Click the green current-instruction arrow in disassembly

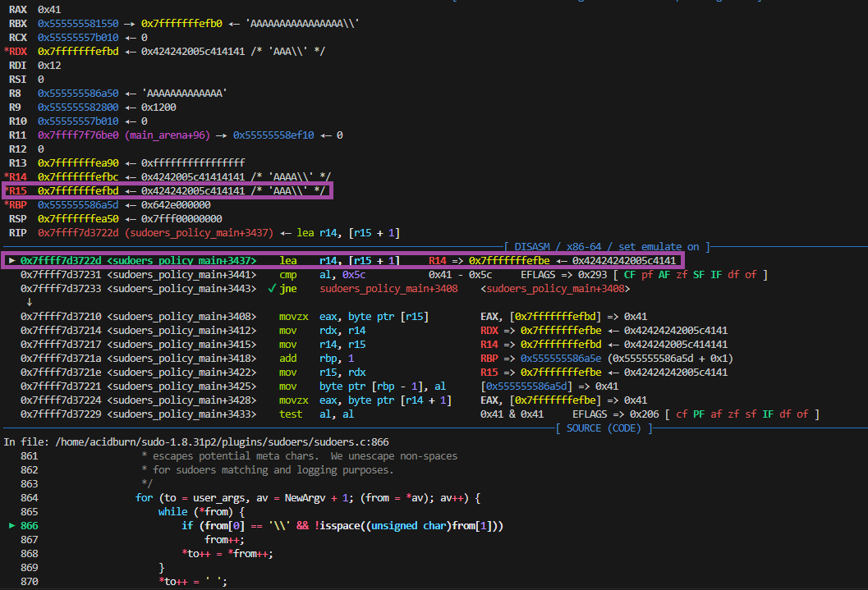coord(11,260)
